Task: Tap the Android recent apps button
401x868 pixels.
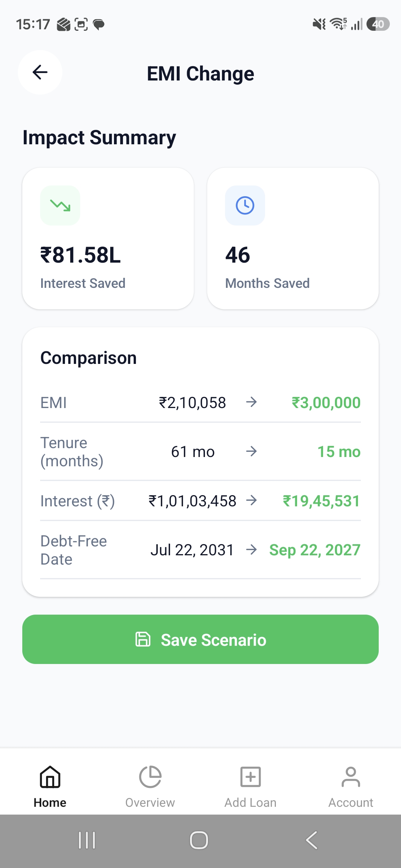Action: tap(87, 840)
